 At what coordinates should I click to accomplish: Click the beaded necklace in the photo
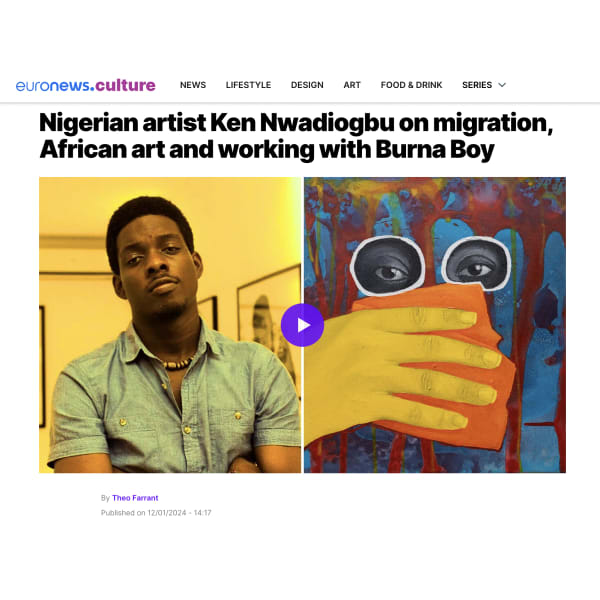(x=178, y=364)
